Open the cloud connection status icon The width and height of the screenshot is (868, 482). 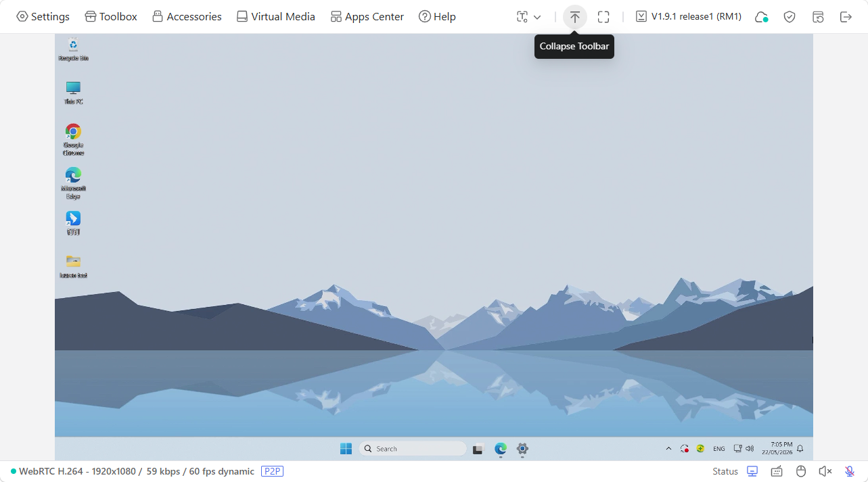coord(762,17)
